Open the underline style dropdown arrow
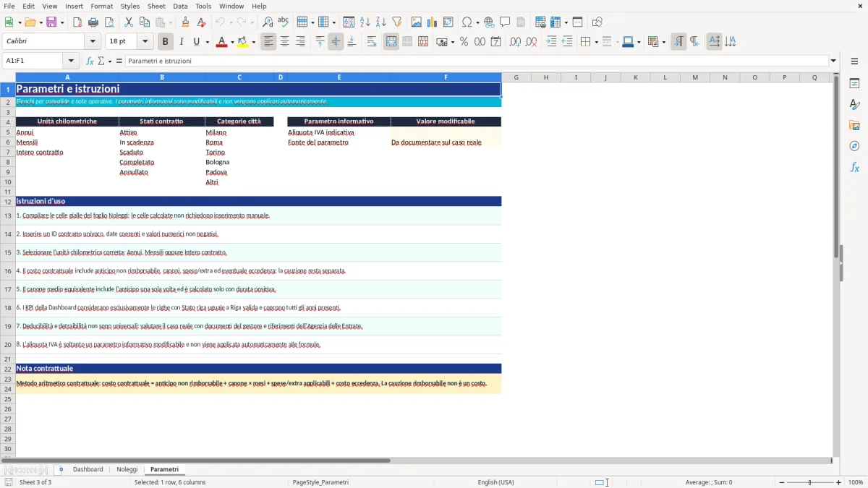The height and width of the screenshot is (488, 868). [207, 42]
